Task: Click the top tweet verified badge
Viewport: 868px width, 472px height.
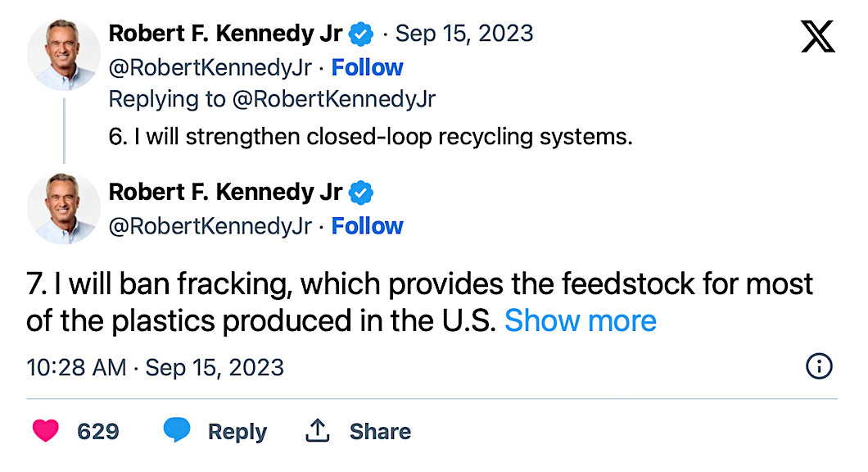Action: point(361,34)
